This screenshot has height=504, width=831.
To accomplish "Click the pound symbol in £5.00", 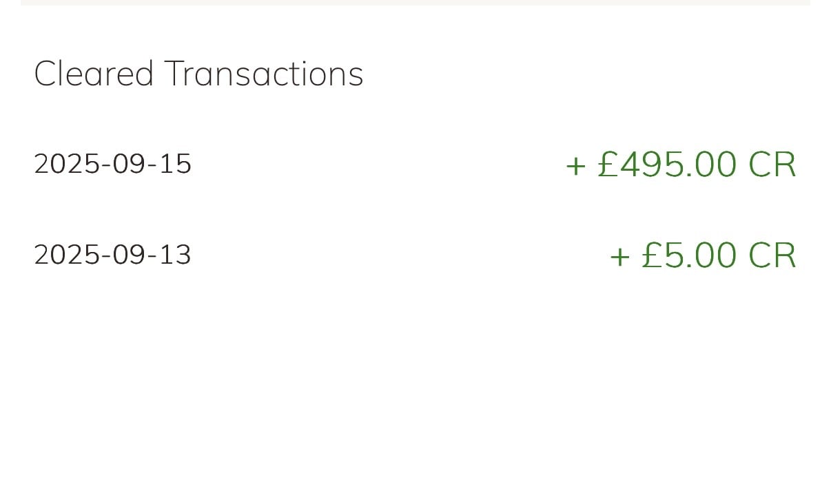I will pyautogui.click(x=652, y=256).
